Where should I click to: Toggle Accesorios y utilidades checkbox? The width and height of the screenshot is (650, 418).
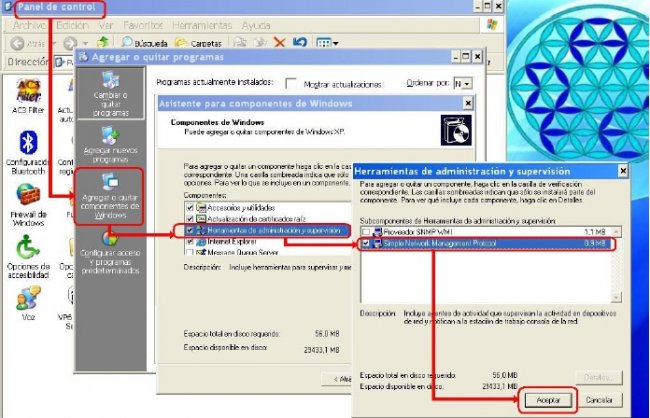(190, 207)
